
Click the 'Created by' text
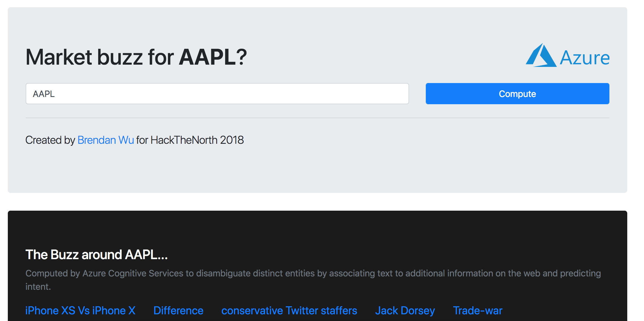coord(50,140)
